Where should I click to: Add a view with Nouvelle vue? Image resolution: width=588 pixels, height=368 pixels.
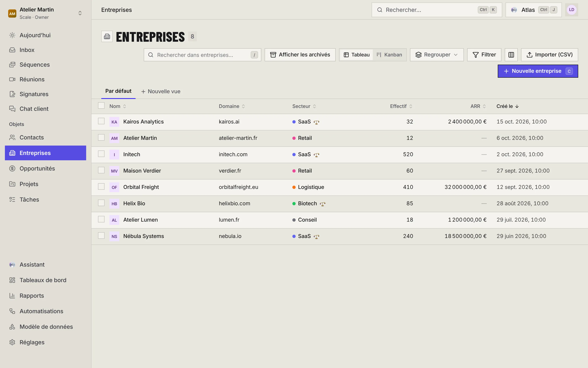(161, 92)
